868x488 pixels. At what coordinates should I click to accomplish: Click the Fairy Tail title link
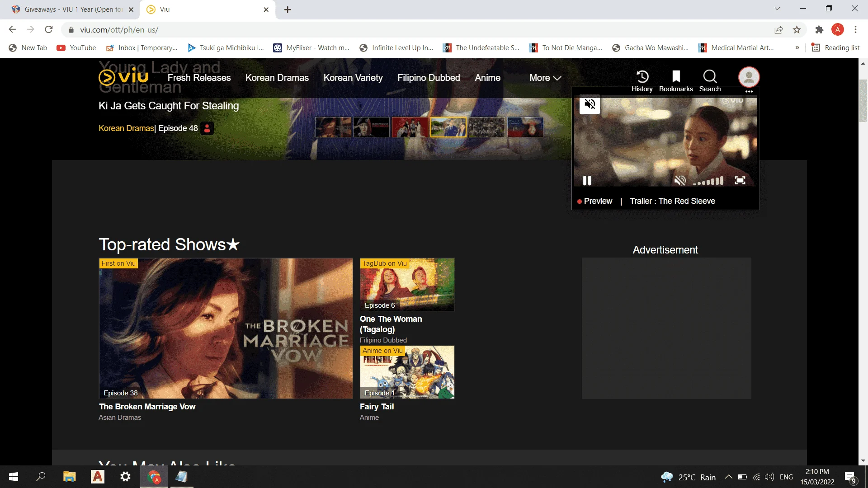tap(377, 407)
